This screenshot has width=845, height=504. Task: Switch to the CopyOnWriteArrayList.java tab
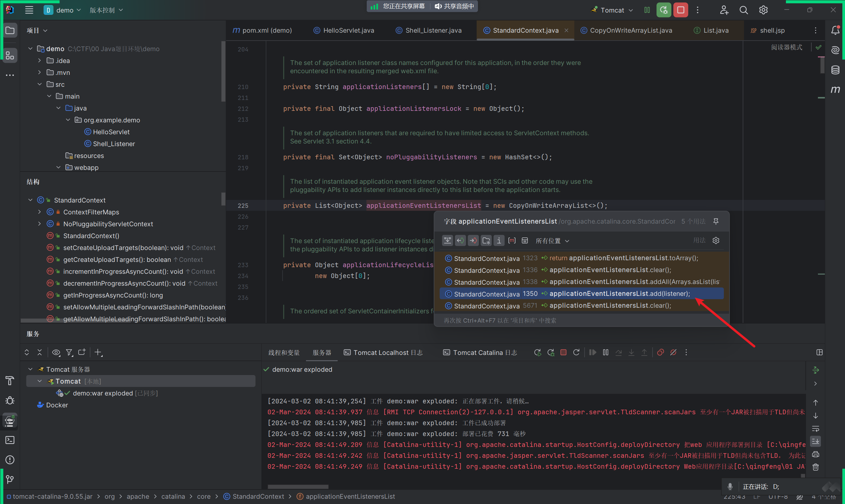coord(626,31)
